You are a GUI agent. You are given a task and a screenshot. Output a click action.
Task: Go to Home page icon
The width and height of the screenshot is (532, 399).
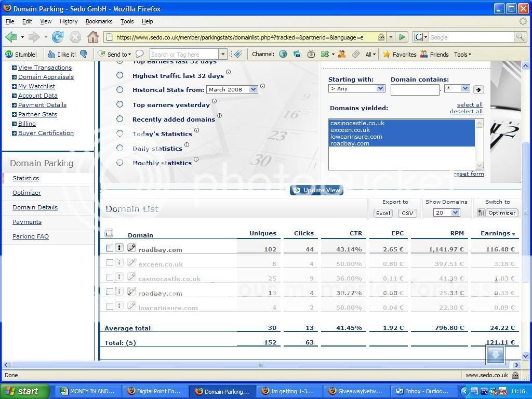click(93, 37)
